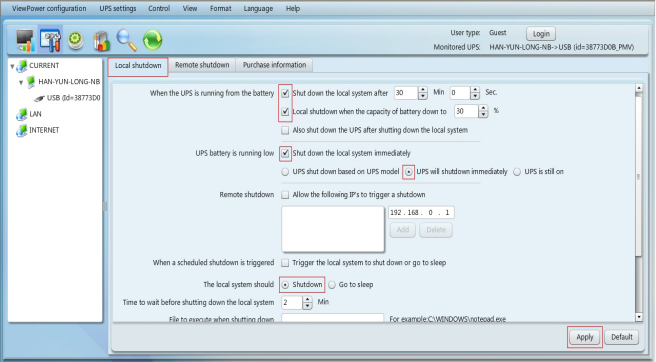Image resolution: width=656 pixels, height=362 pixels.
Task: Click the vertical scrollbar track in settings panel
Action: pyautogui.click(x=638, y=285)
